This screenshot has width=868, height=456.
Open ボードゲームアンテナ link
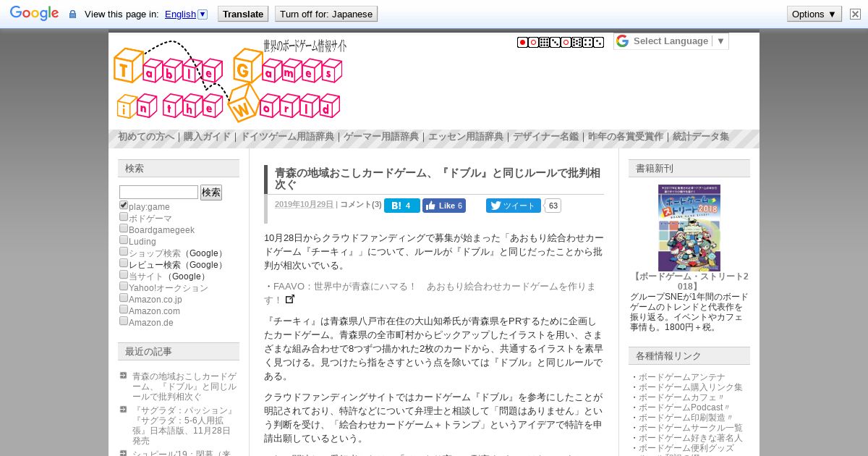pyautogui.click(x=681, y=377)
